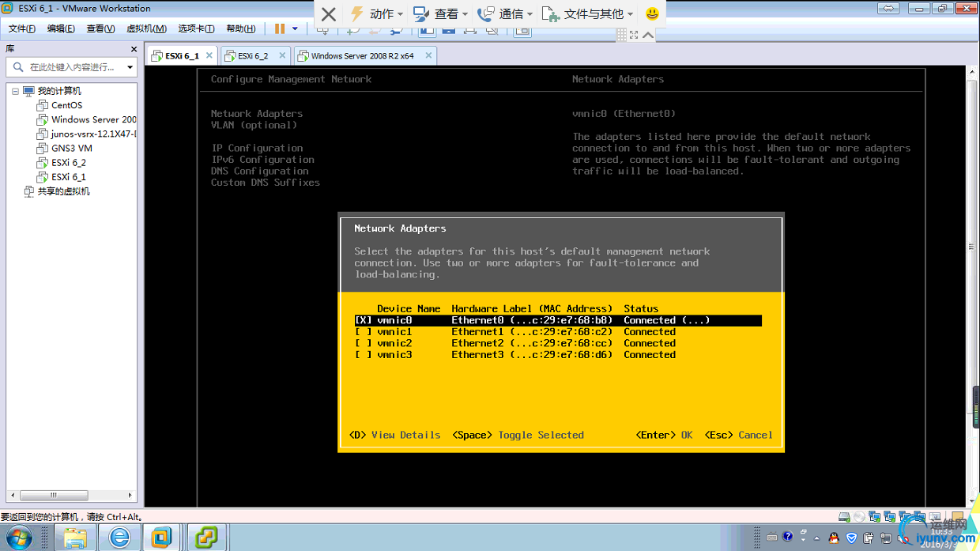Collapse the 我的计算机 tree node
Screen dimensions: 980x551
(15, 91)
